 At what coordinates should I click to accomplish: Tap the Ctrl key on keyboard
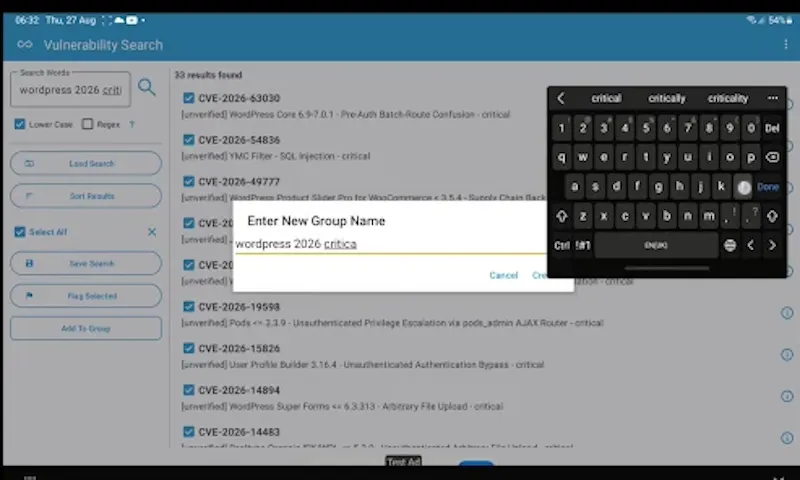tap(562, 246)
